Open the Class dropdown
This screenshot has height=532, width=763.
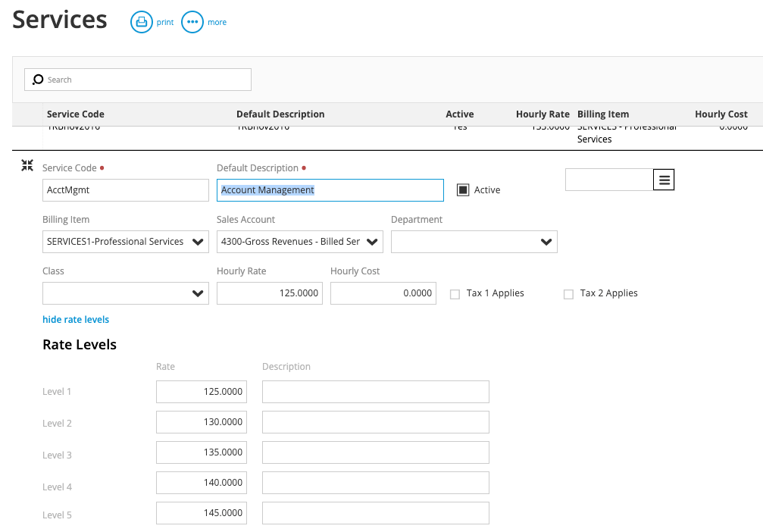coord(198,293)
